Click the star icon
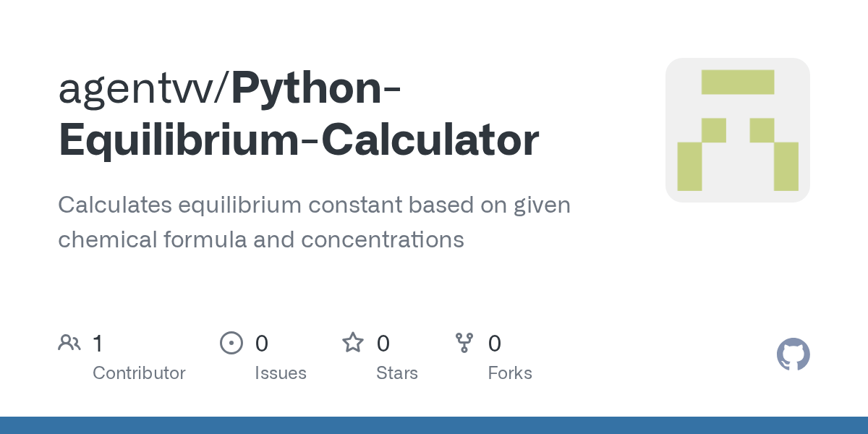Image resolution: width=868 pixels, height=434 pixels. pos(353,343)
